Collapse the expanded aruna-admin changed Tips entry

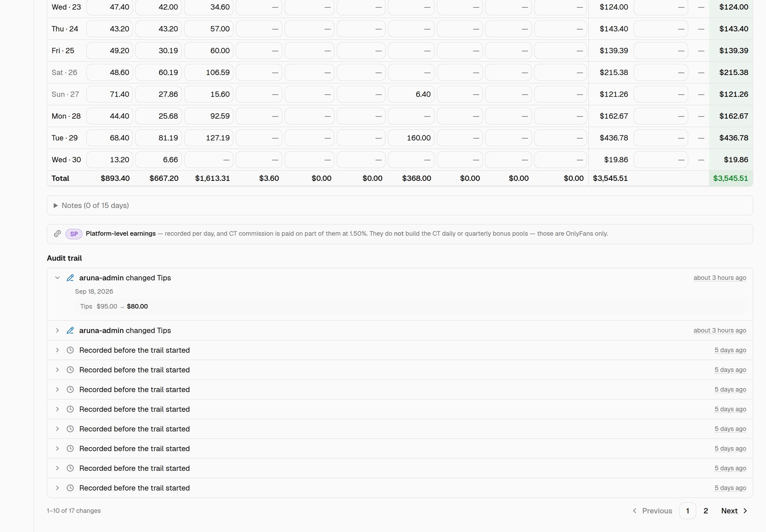tap(57, 278)
